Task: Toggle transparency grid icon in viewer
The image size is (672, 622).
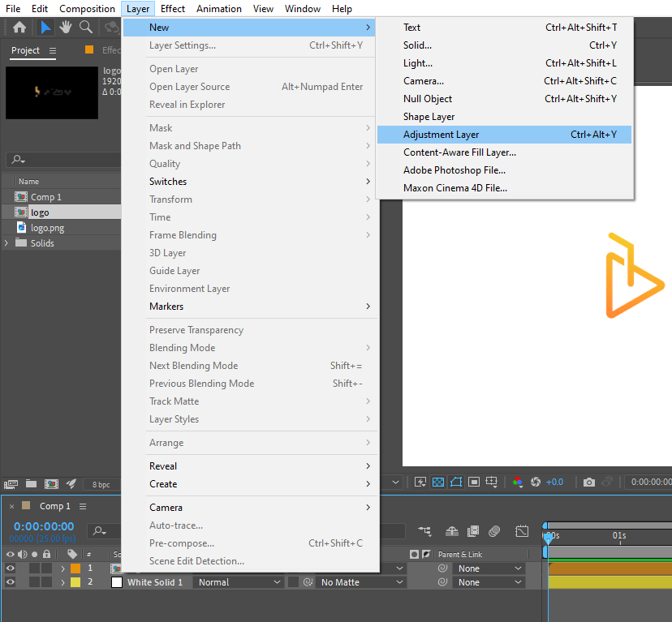Action: pos(437,482)
